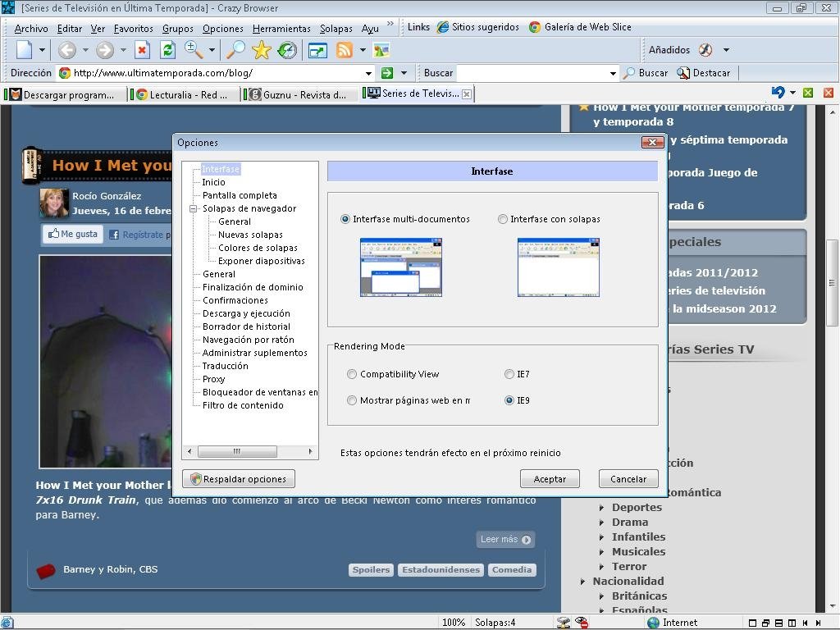Select Interfase con solapas radio button
This screenshot has width=840, height=630.
click(503, 219)
